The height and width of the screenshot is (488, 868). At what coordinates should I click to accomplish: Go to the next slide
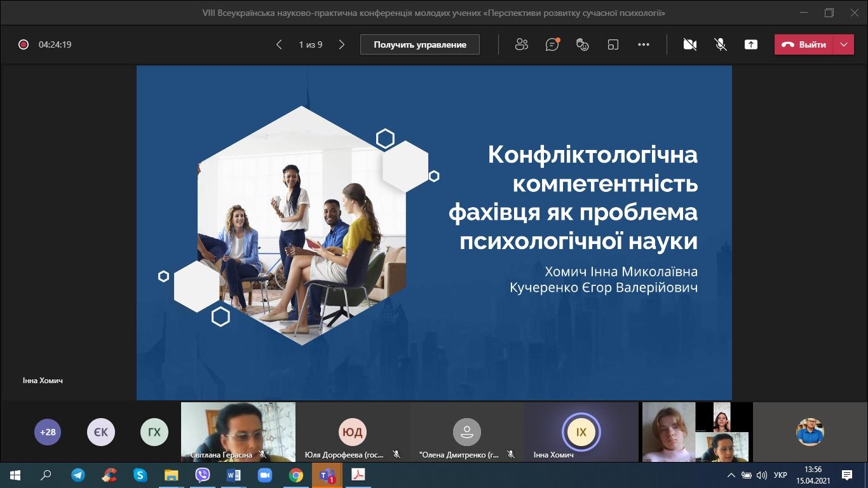click(x=342, y=44)
